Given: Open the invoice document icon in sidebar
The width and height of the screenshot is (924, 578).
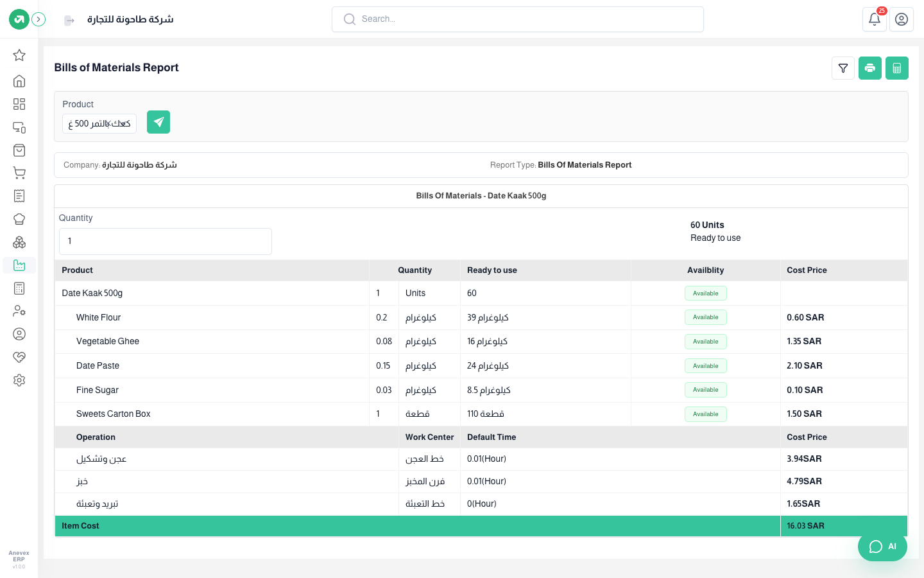Looking at the screenshot, I should coord(19,196).
